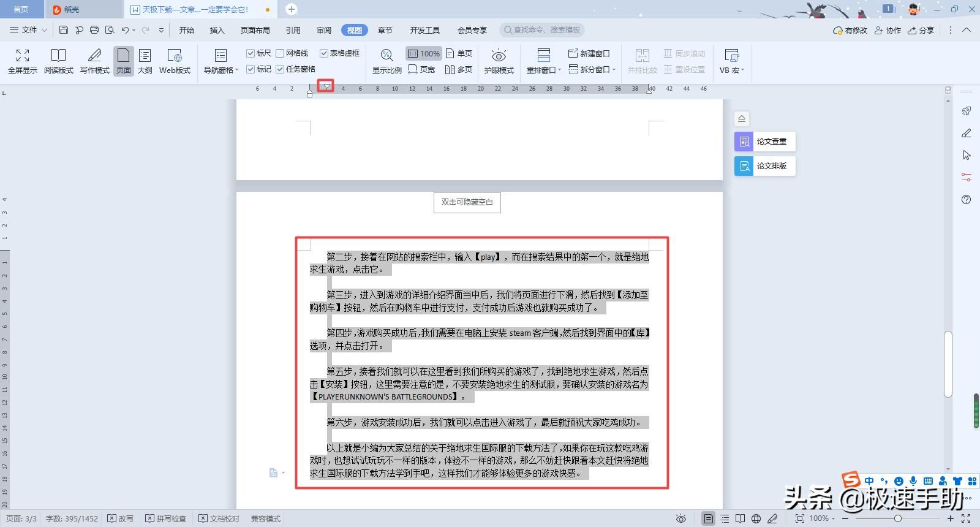Choose 多页 multiple pages view
The width and height of the screenshot is (980, 527).
tap(459, 69)
